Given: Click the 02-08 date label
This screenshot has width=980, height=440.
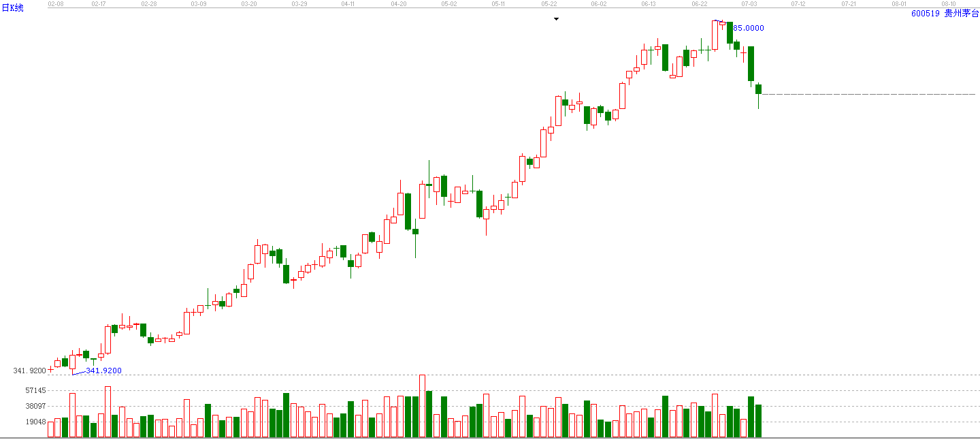Looking at the screenshot, I should point(55,3).
